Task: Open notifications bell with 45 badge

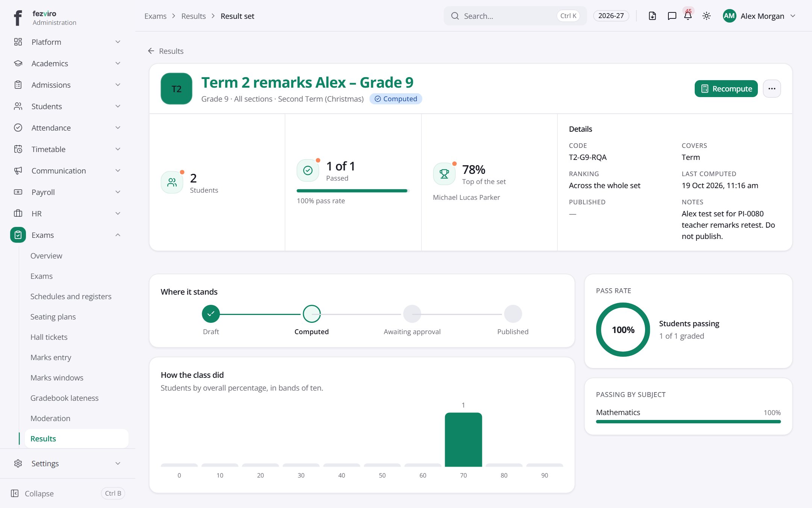Action: click(x=688, y=16)
